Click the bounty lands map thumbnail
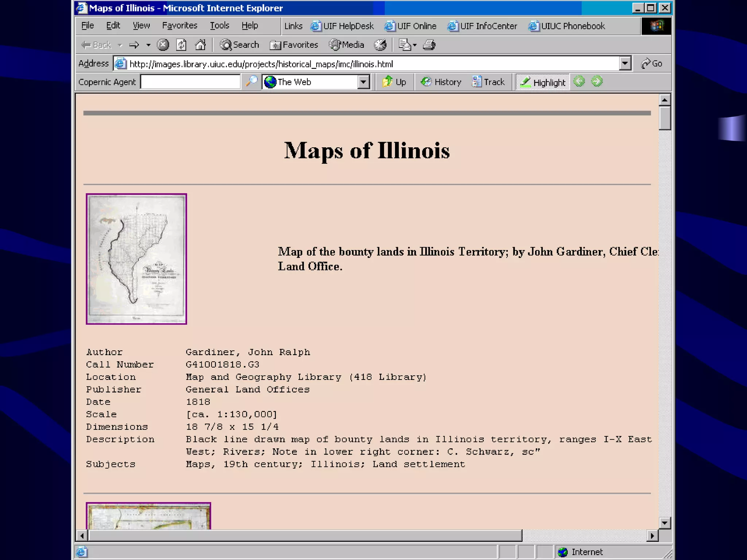Screen dimensions: 747x560 [x=136, y=259]
